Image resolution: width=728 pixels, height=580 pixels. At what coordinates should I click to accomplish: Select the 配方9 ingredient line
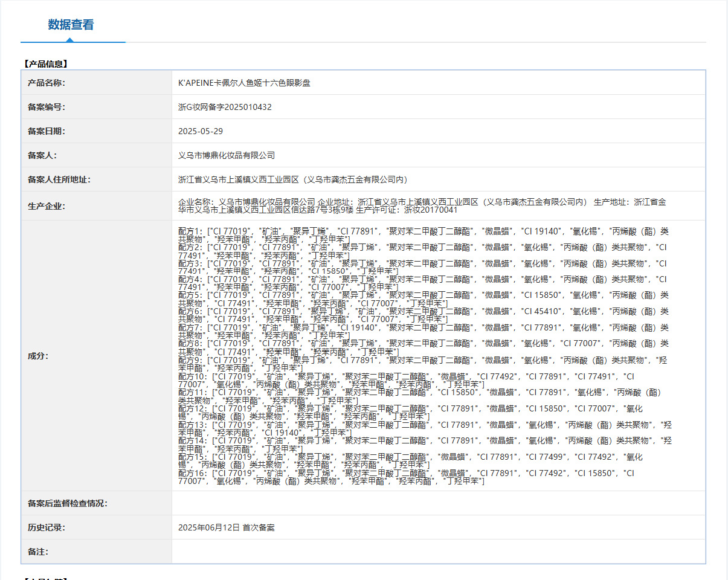tap(423, 364)
